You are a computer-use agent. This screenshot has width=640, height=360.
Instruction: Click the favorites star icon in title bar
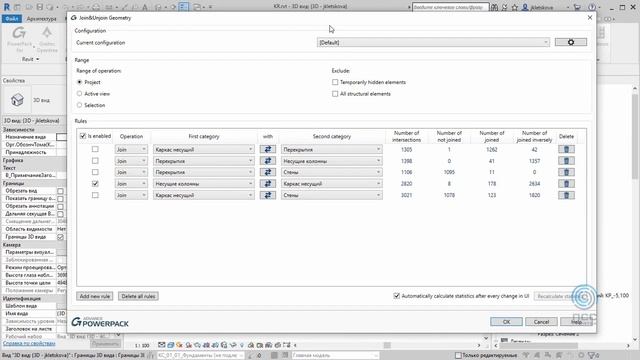(x=515, y=7)
